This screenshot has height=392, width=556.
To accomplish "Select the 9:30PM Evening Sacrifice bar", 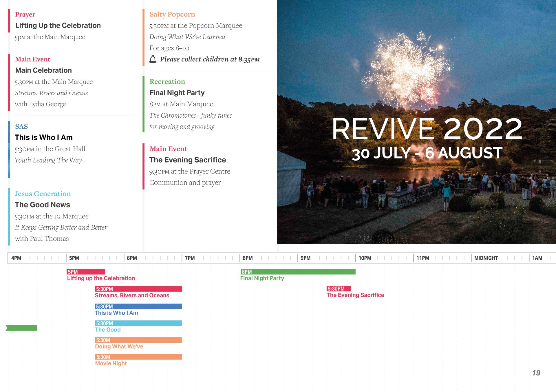I will coord(339,289).
